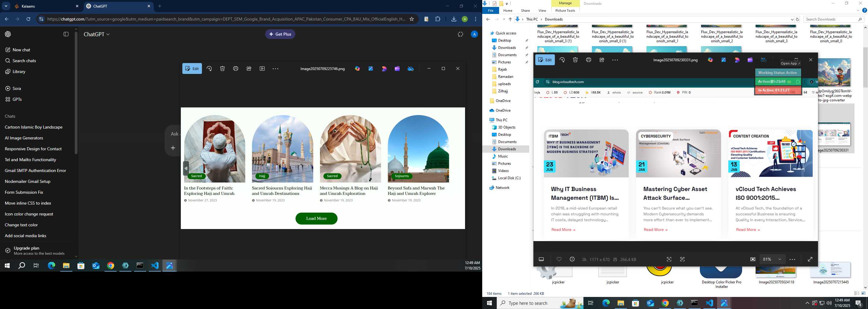Open Copilot in the Image20250709225746.png window

(x=357, y=68)
